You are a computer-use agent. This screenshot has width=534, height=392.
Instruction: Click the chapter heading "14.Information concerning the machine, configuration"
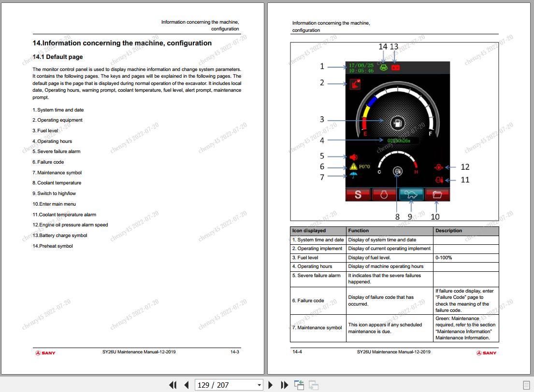click(122, 43)
